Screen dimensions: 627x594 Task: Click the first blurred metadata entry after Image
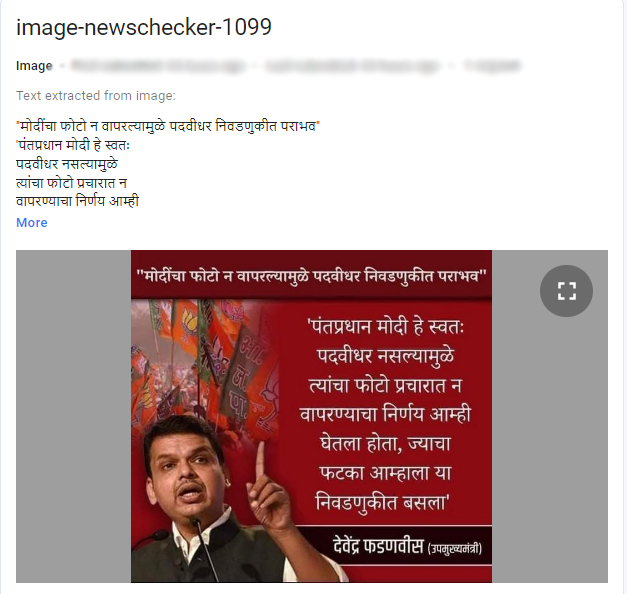point(158,65)
